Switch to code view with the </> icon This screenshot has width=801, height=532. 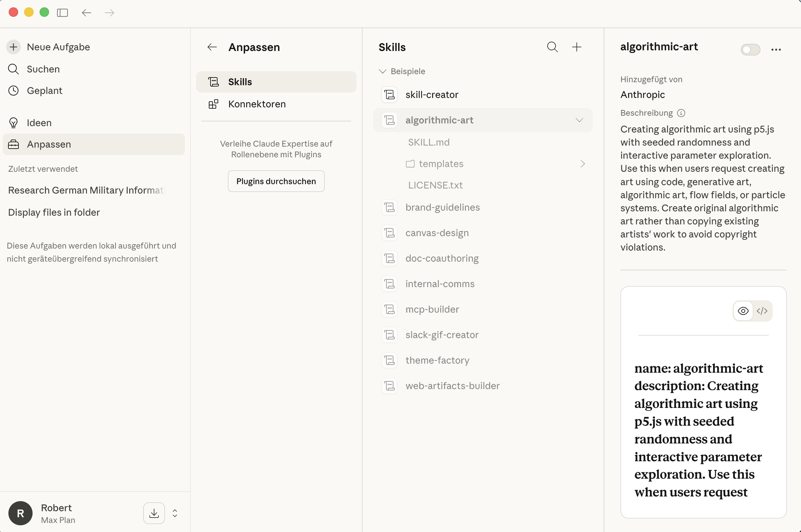762,311
